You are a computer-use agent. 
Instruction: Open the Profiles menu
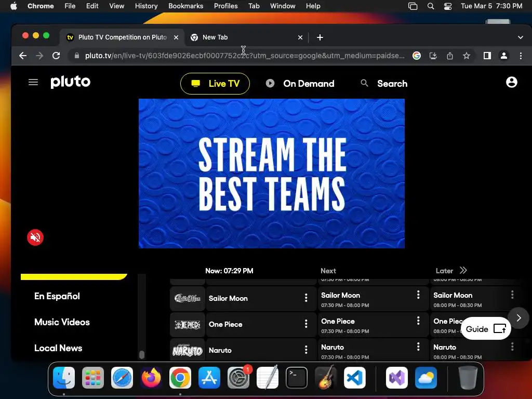point(225,6)
